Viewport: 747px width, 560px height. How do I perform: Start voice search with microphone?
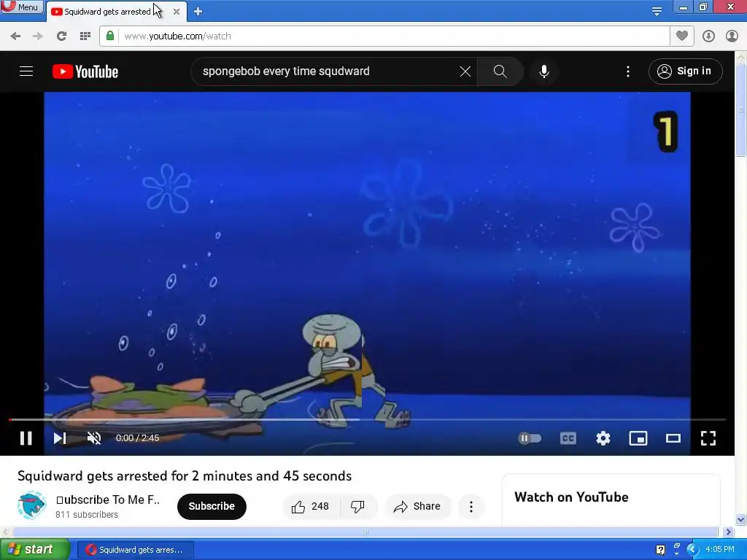coord(543,71)
